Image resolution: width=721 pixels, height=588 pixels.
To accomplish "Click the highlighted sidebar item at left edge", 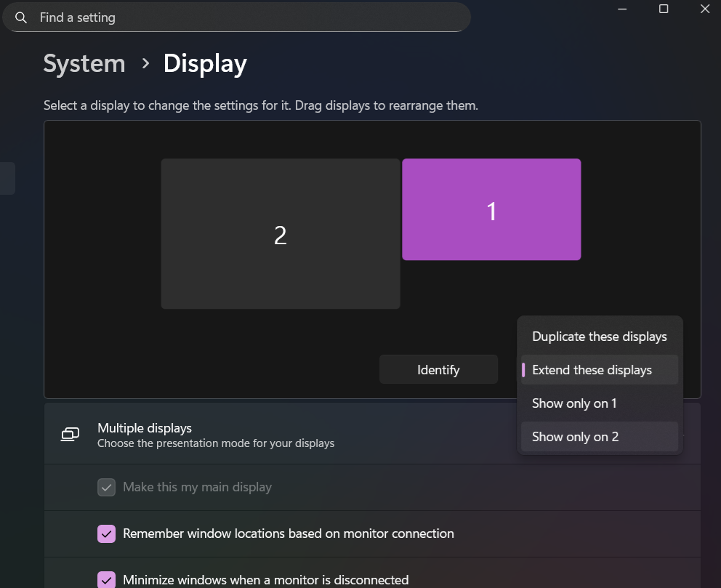I will pos(7,178).
